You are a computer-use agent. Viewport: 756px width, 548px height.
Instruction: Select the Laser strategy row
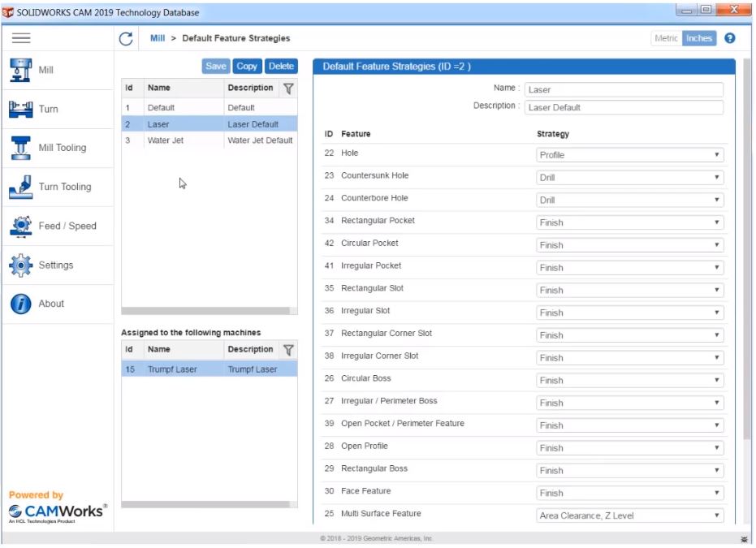point(210,124)
